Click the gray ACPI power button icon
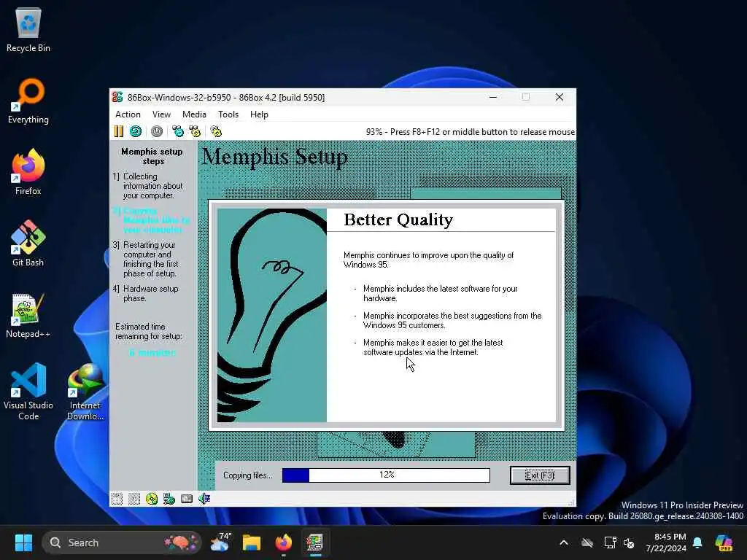The width and height of the screenshot is (747, 560). (x=157, y=131)
